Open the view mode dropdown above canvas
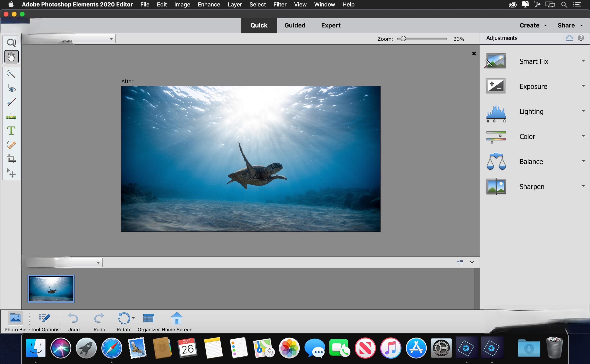 [111, 39]
